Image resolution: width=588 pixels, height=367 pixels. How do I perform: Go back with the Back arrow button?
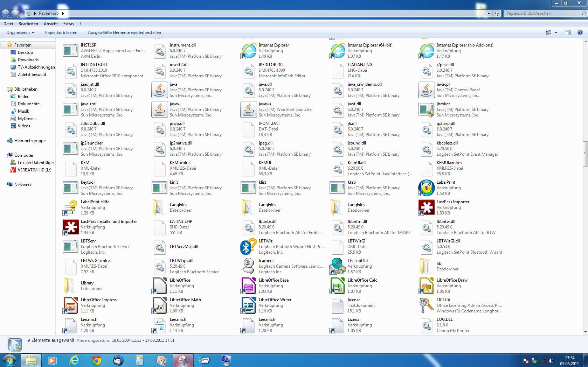pos(6,13)
